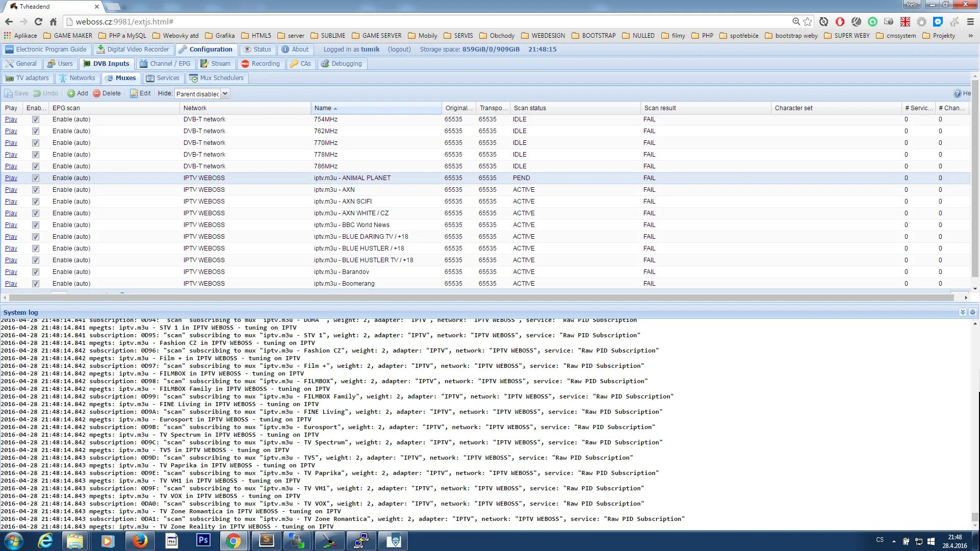Click the logout link

(x=399, y=49)
